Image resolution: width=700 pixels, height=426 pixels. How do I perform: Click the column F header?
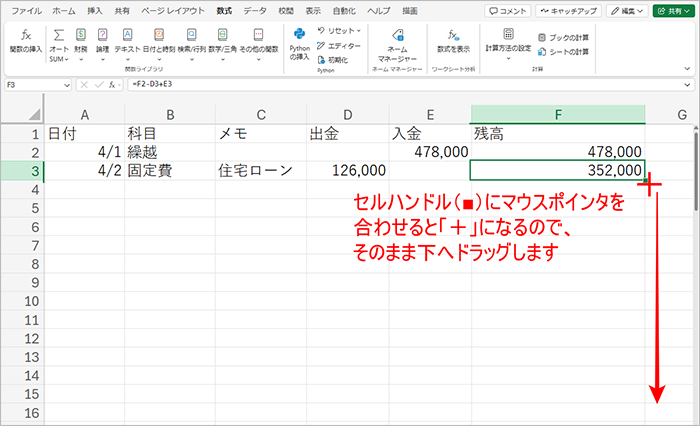[x=557, y=115]
